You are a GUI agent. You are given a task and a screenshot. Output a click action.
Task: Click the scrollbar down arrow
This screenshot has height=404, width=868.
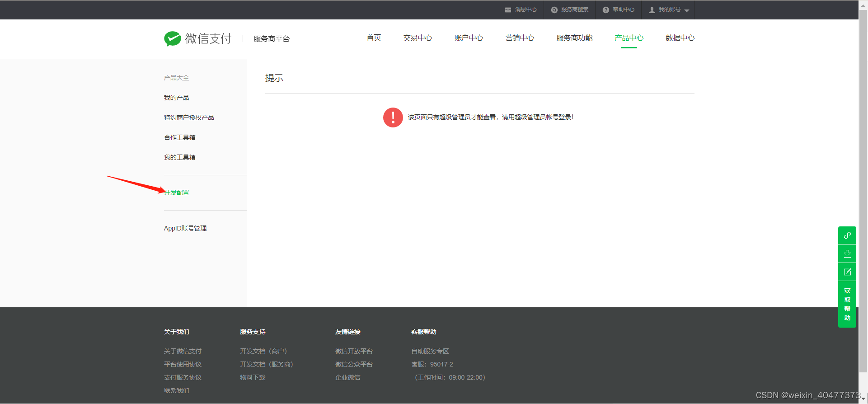863,399
